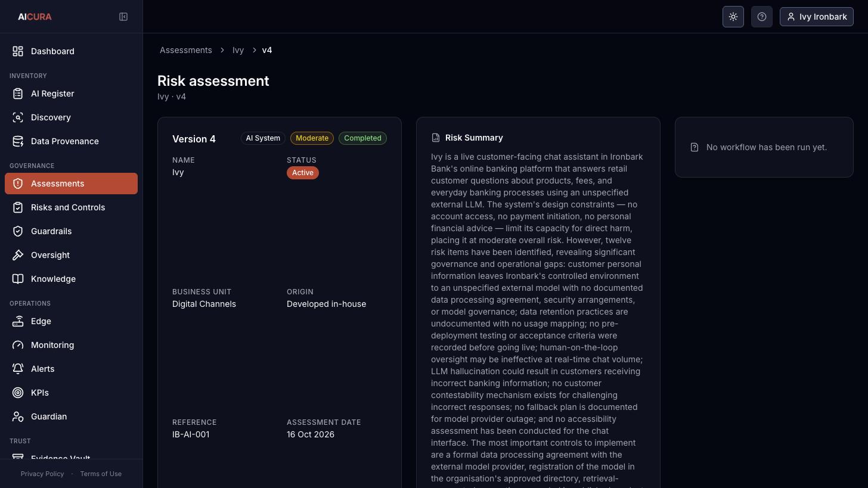Click the Moderate risk badge

point(312,138)
